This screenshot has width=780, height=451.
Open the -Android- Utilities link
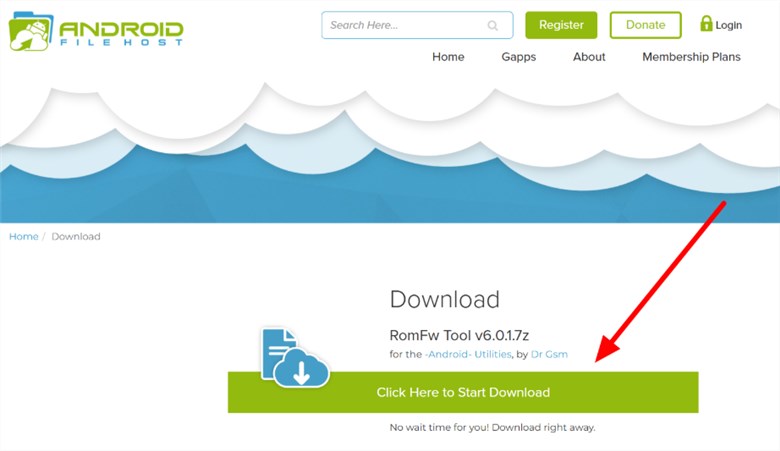click(x=468, y=354)
